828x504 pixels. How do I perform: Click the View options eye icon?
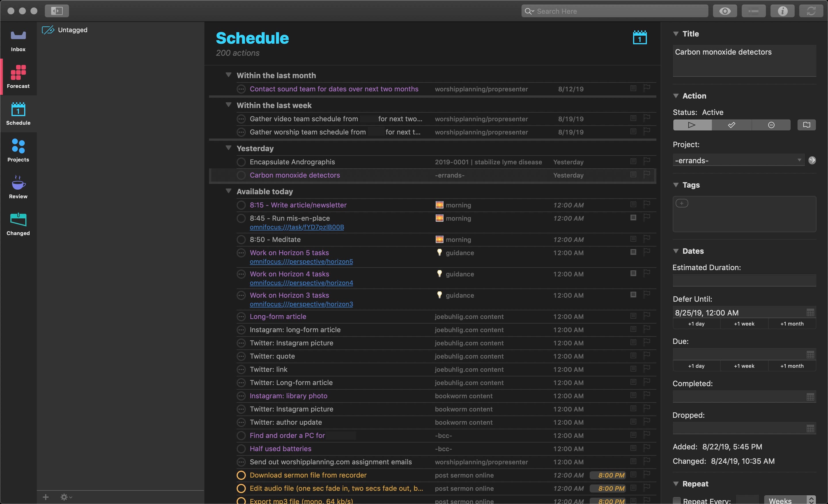click(725, 11)
